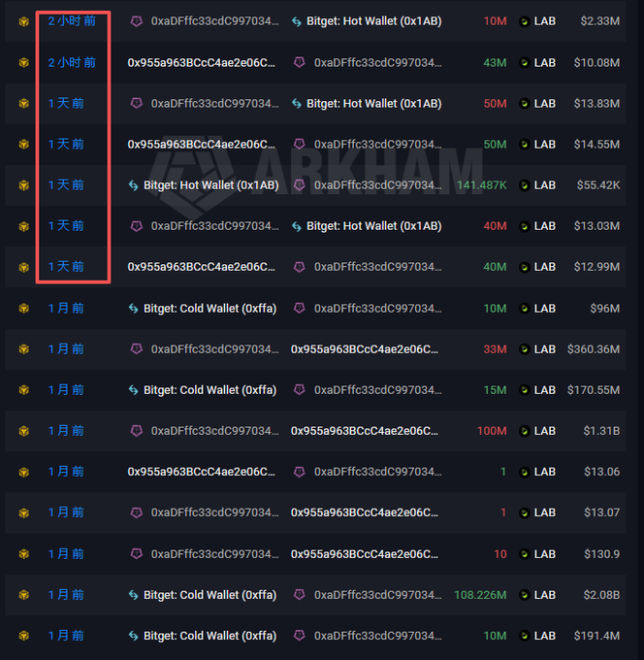Click the purple entity icon of the recipient in the $2.08B row
Screen dimensions: 644x660
coord(299,594)
